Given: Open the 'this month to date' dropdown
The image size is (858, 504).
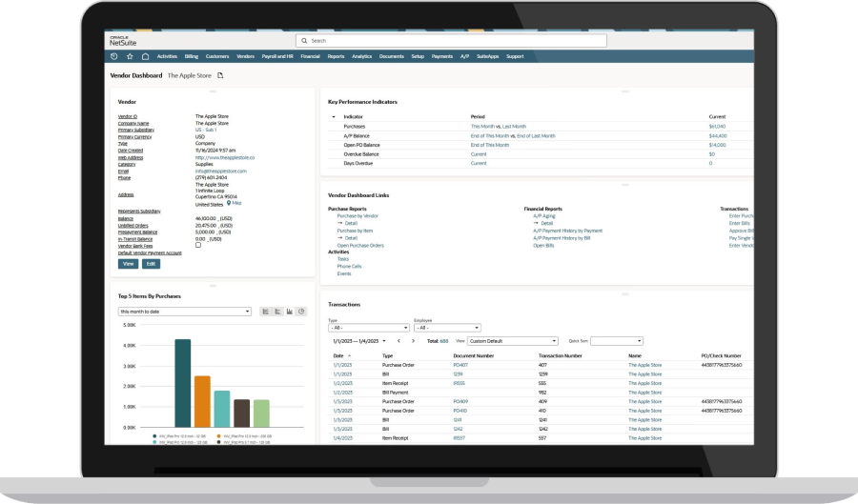Looking at the screenshot, I should pos(185,312).
